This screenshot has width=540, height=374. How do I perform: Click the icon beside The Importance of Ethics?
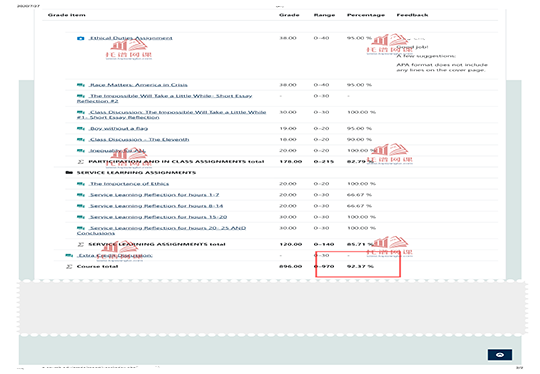tap(81, 184)
